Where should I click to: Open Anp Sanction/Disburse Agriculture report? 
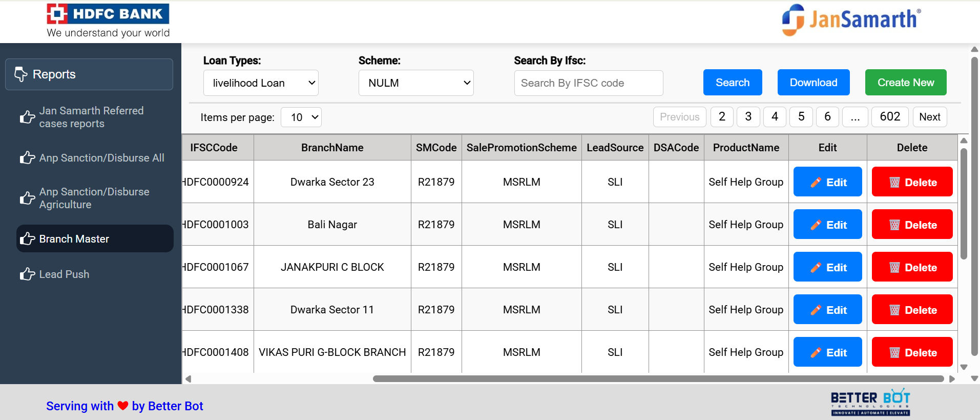(94, 198)
